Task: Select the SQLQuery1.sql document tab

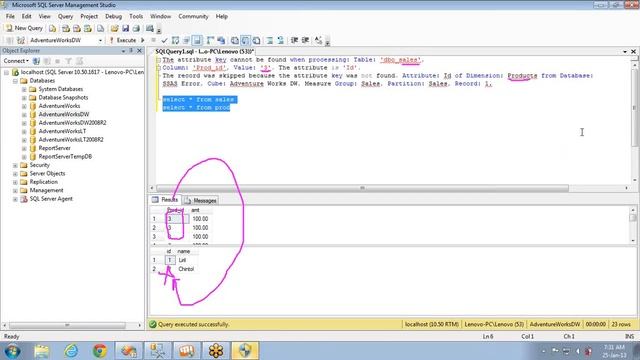Action: click(x=204, y=51)
